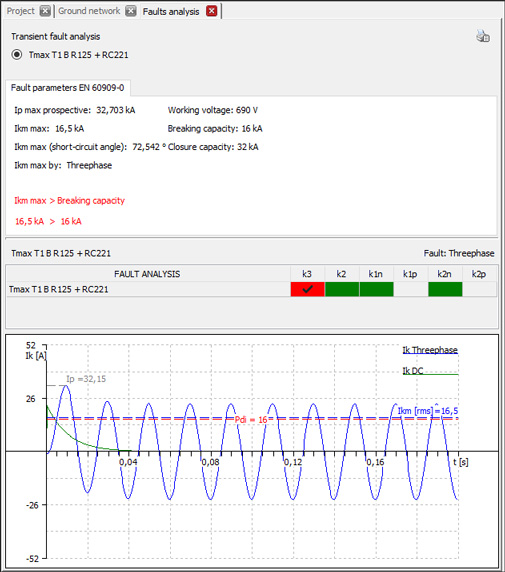This screenshot has width=505, height=572.
Task: Click the empty k2p fault cell
Action: click(x=479, y=289)
